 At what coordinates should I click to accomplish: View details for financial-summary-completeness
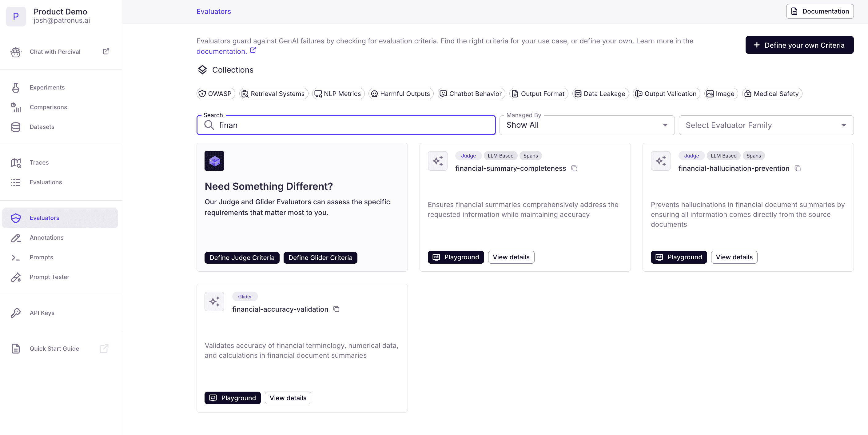pyautogui.click(x=511, y=257)
